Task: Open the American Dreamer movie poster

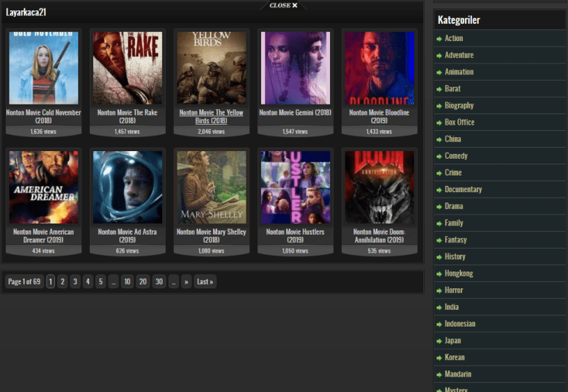Action: click(43, 187)
